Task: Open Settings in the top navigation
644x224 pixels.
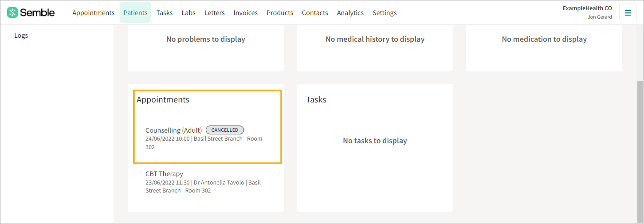Action: tap(385, 13)
